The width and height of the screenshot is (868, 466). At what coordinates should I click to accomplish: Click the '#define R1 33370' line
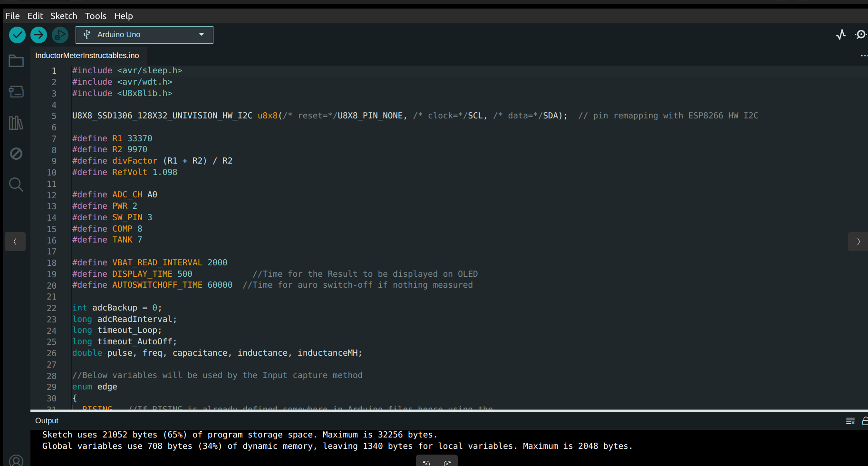pyautogui.click(x=112, y=138)
